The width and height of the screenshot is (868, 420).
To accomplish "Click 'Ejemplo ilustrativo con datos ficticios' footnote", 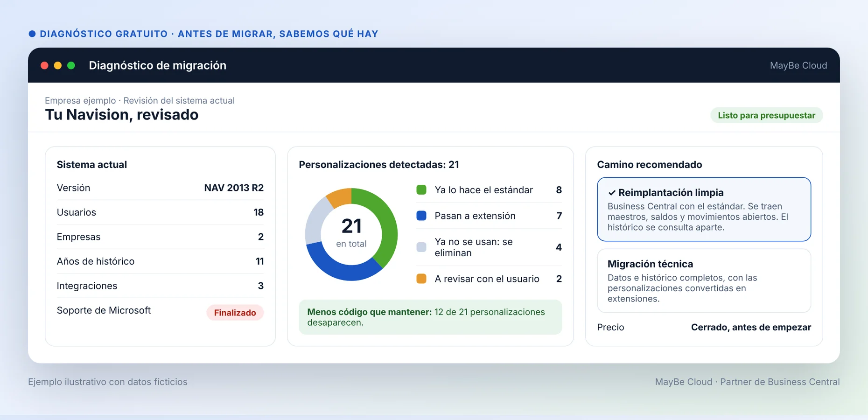I will (x=108, y=382).
